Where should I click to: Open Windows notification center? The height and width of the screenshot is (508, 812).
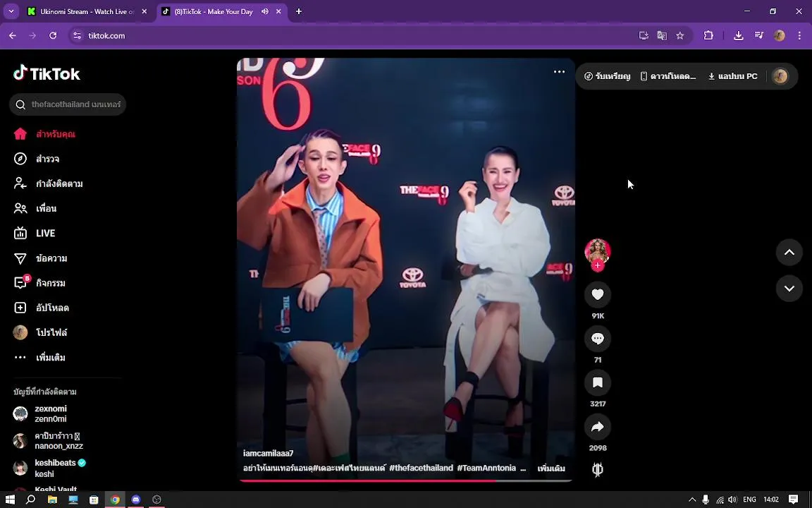point(794,500)
